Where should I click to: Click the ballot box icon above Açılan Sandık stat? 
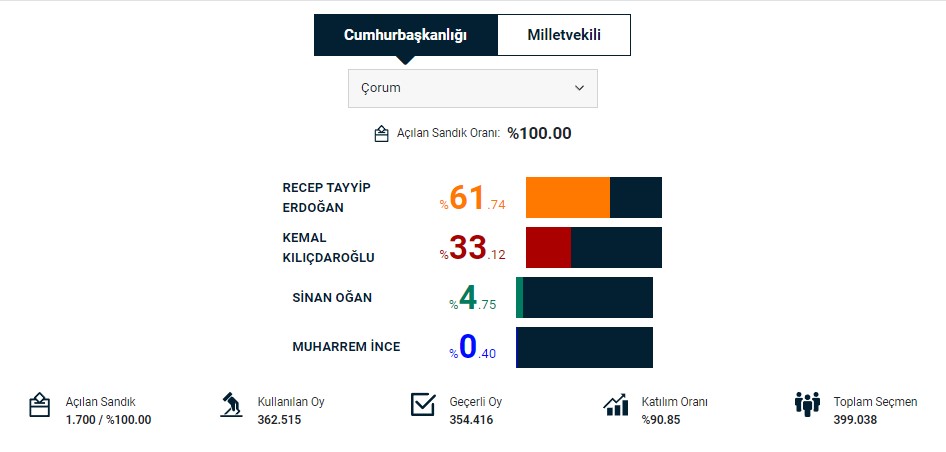click(x=39, y=405)
